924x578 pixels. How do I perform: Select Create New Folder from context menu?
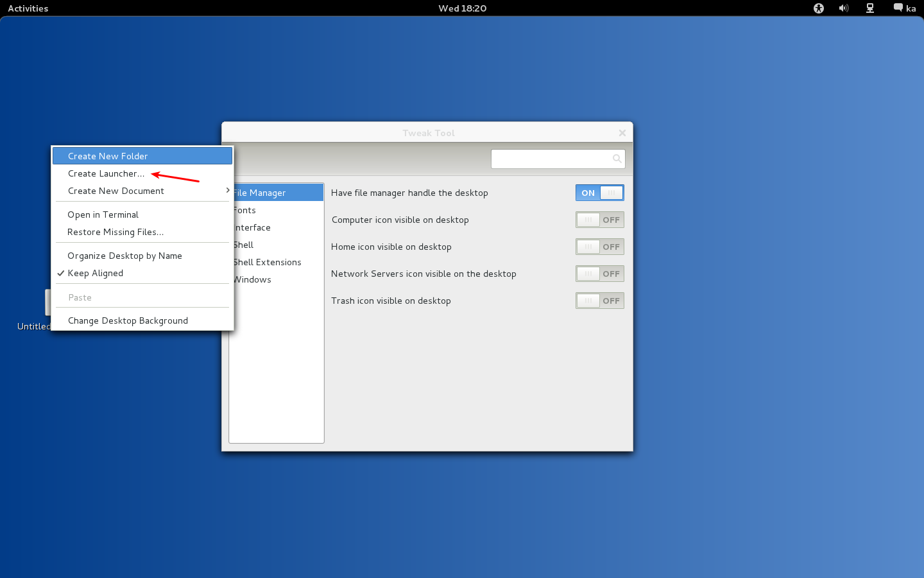tap(108, 156)
